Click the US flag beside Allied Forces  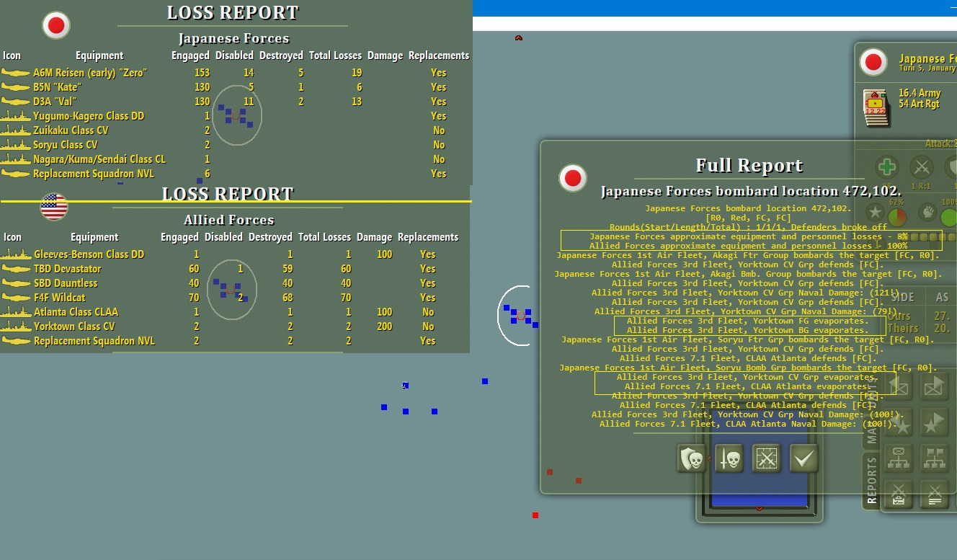click(54, 207)
